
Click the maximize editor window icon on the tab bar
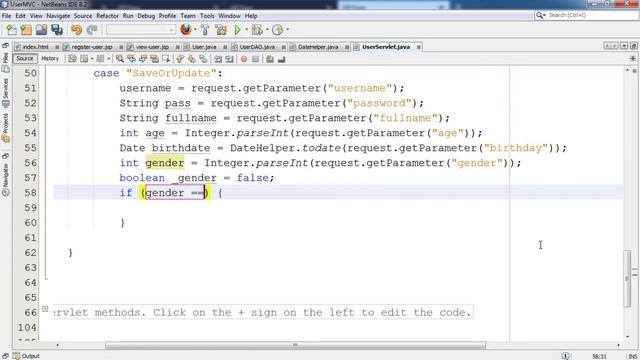(x=633, y=46)
